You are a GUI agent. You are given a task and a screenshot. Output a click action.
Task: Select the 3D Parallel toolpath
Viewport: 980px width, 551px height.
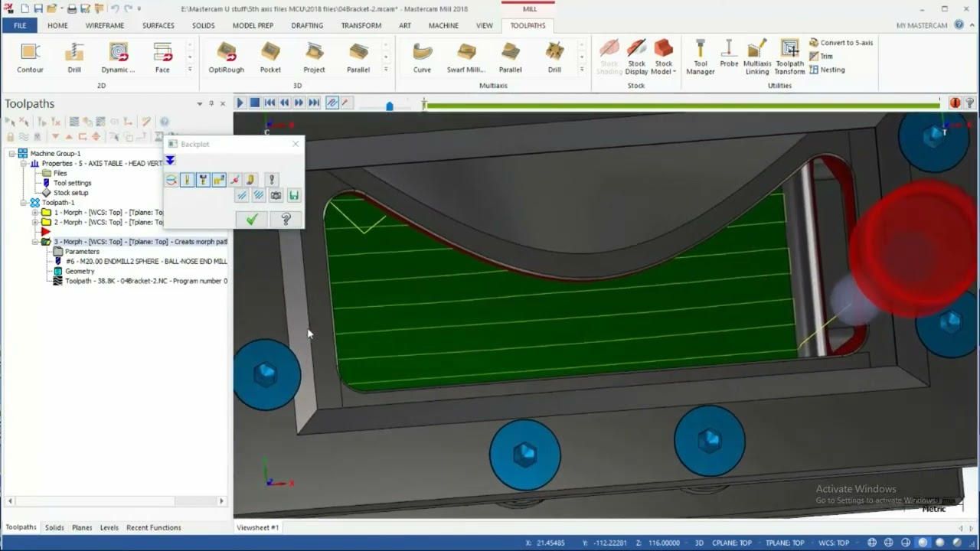click(358, 58)
